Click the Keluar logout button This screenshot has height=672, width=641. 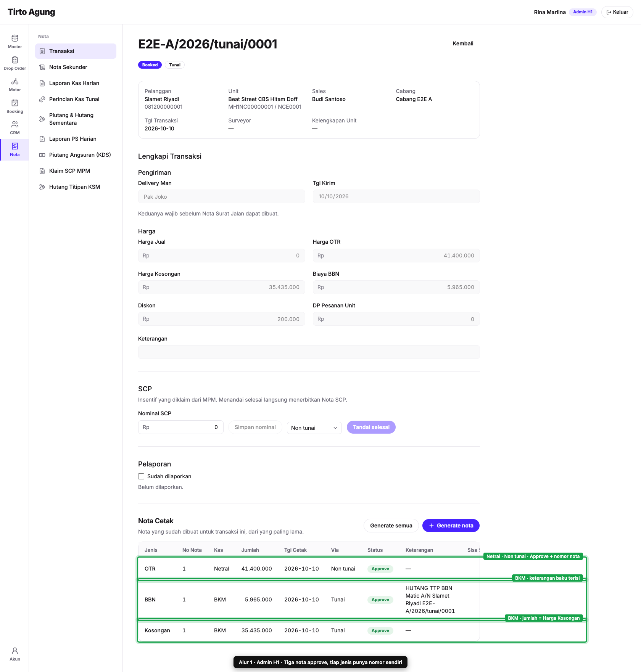[x=617, y=12]
